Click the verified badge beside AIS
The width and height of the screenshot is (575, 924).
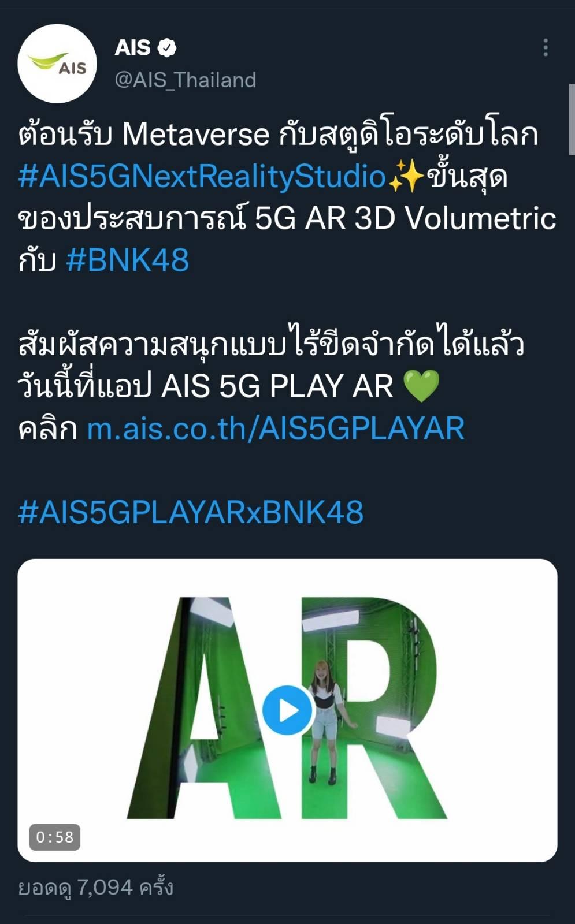pos(167,48)
